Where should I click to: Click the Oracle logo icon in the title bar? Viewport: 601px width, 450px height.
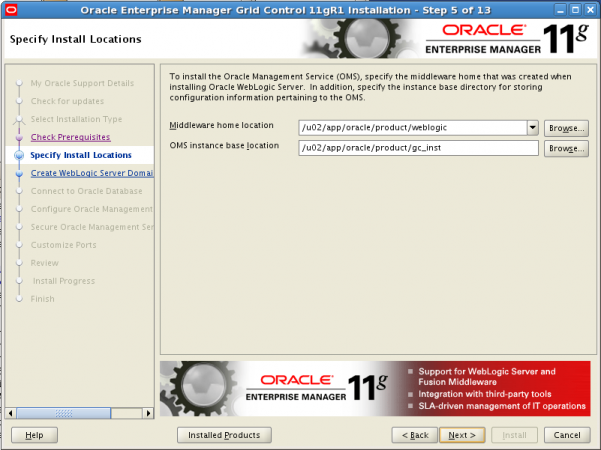pyautogui.click(x=11, y=10)
